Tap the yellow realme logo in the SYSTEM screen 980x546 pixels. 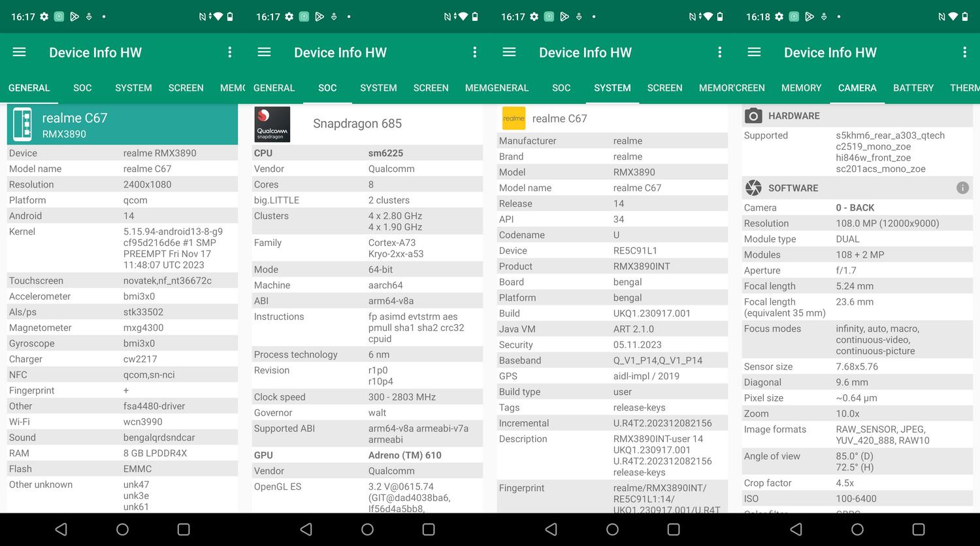tap(514, 118)
